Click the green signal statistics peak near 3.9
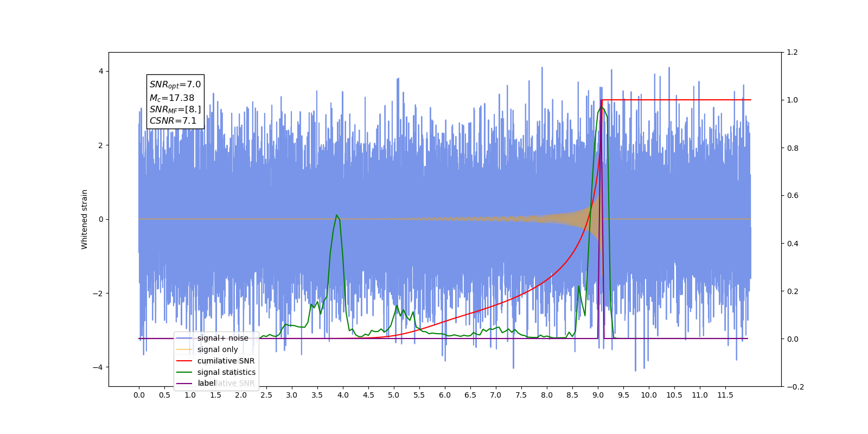The height and width of the screenshot is (434, 868). [336, 215]
